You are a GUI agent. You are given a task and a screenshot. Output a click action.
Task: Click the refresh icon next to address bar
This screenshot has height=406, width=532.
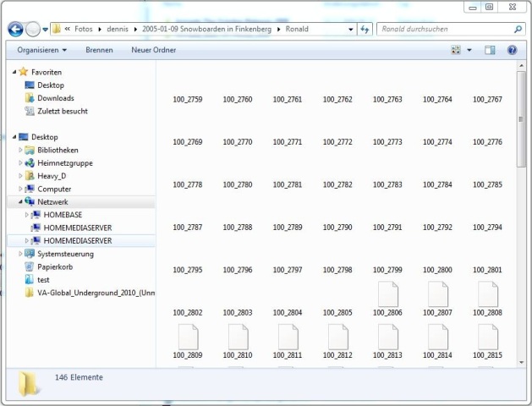[x=365, y=30]
